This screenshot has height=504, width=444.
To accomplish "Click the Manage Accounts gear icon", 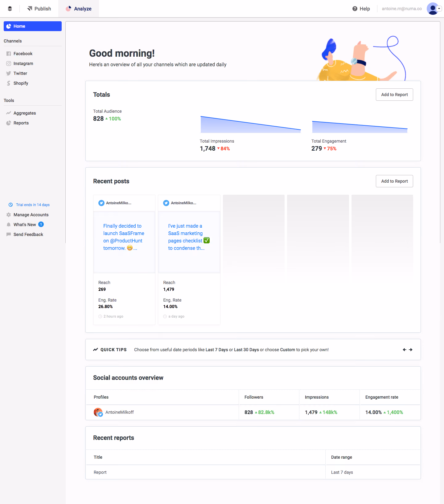I will click(9, 215).
